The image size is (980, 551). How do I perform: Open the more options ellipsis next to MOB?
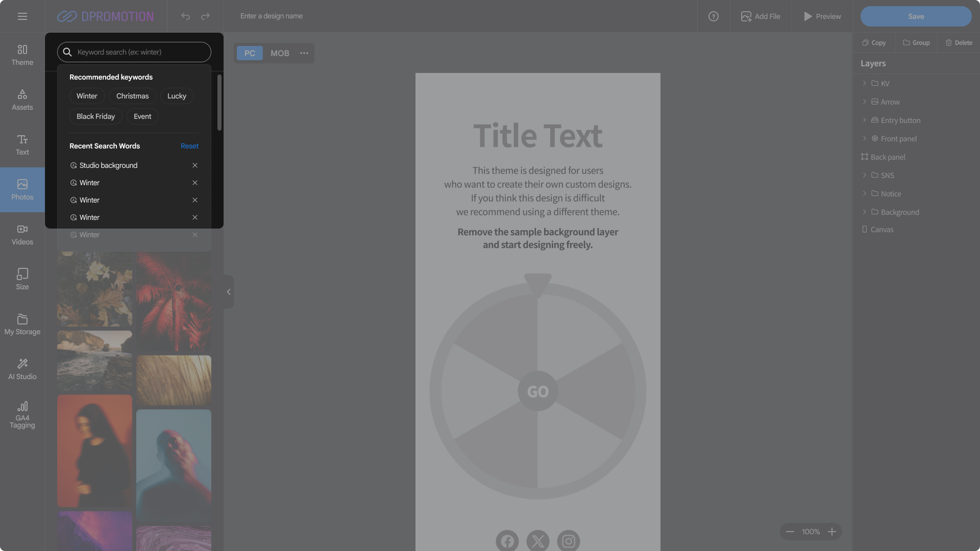(304, 53)
